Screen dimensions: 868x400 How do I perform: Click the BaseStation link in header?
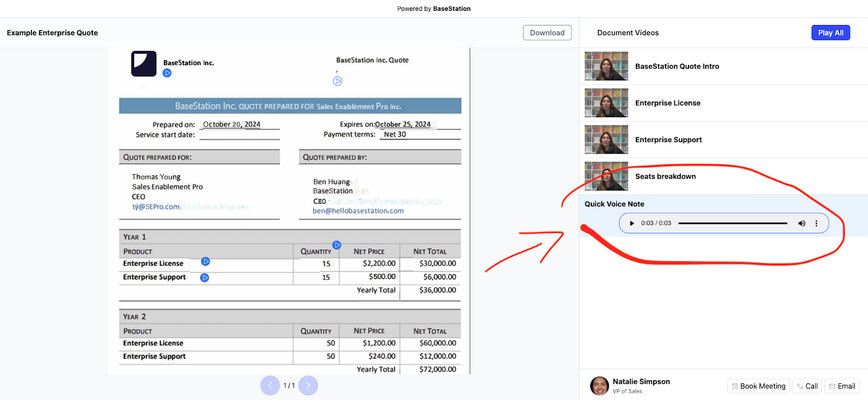(x=452, y=9)
